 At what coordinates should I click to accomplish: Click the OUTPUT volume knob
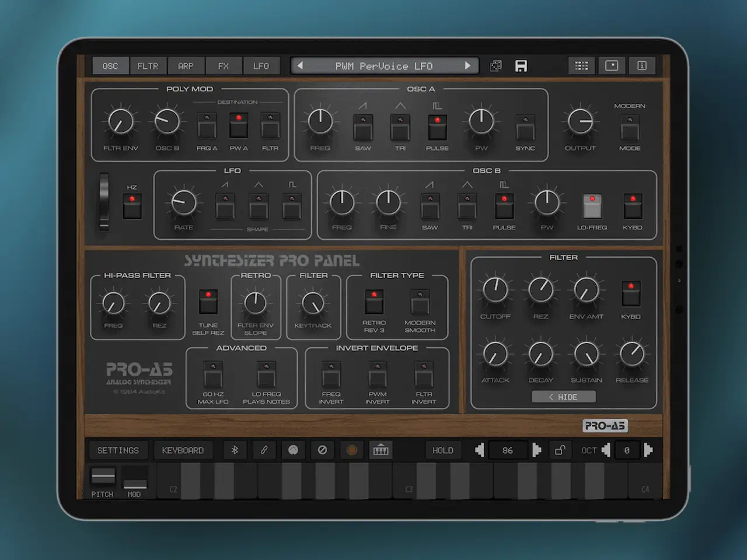(x=580, y=121)
